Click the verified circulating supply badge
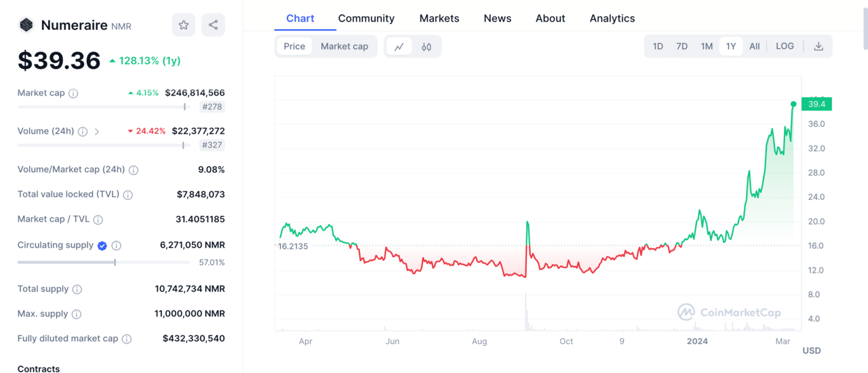Viewport: 868px width, 373px height. click(x=102, y=246)
